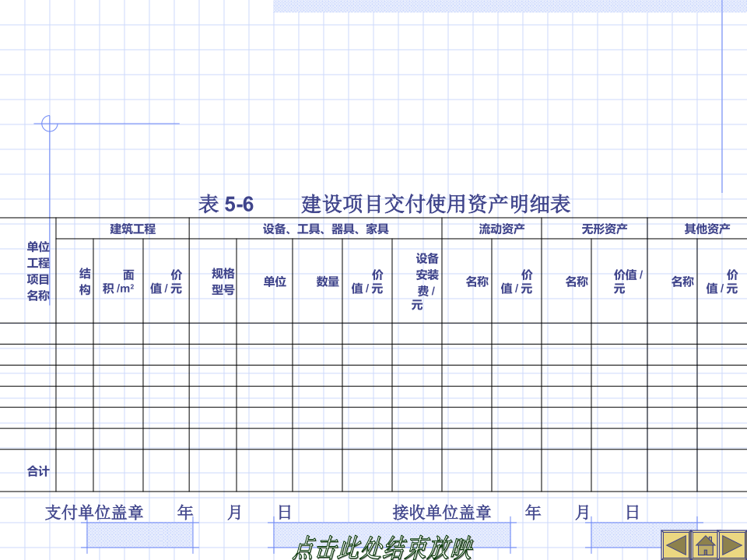Click 年 after 支付单位盖章
747x560 pixels.
point(185,513)
